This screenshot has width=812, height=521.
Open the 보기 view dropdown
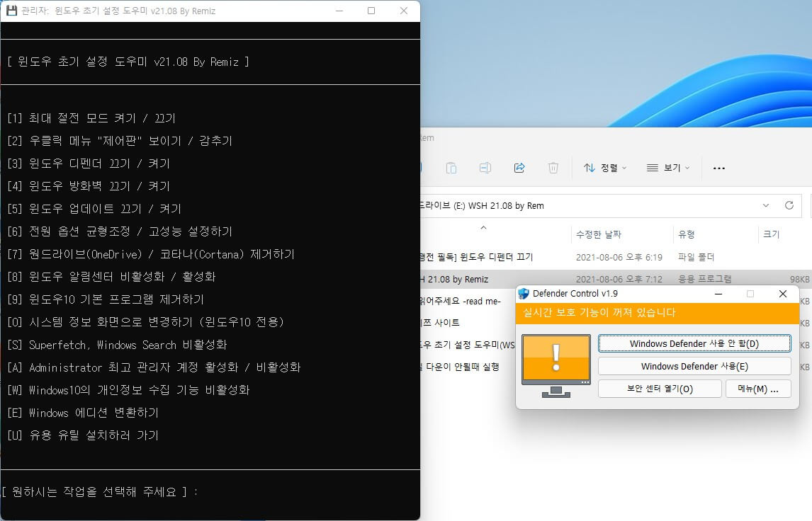tap(668, 168)
